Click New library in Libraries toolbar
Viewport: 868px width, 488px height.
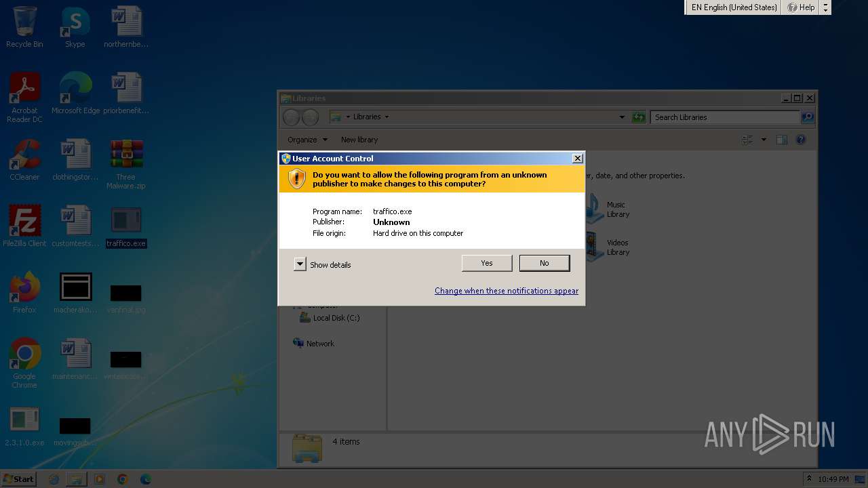[x=359, y=140]
